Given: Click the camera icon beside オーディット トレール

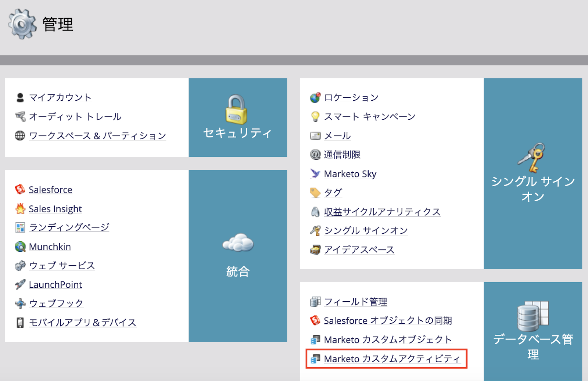Looking at the screenshot, I should pyautogui.click(x=20, y=116).
